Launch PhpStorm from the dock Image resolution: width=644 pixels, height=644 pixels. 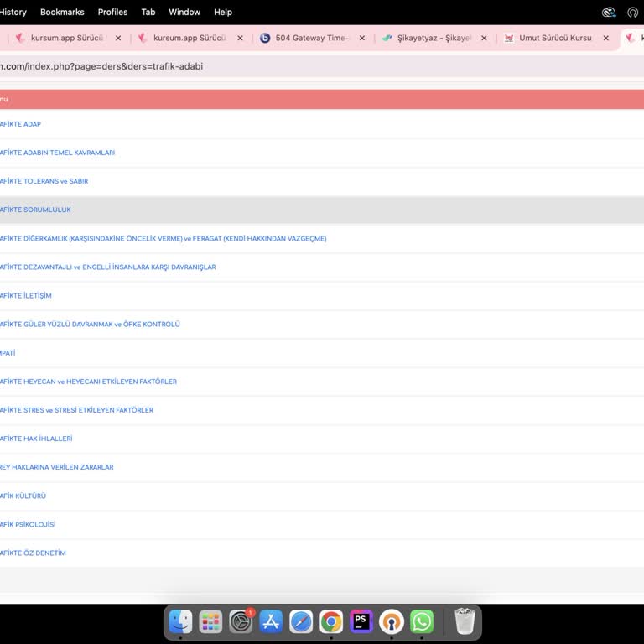[x=361, y=621]
